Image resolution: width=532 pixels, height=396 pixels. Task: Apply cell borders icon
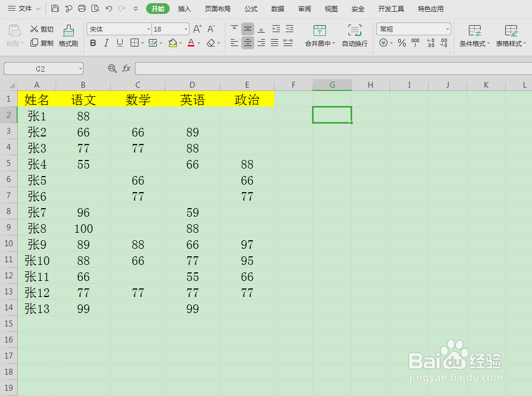point(135,43)
